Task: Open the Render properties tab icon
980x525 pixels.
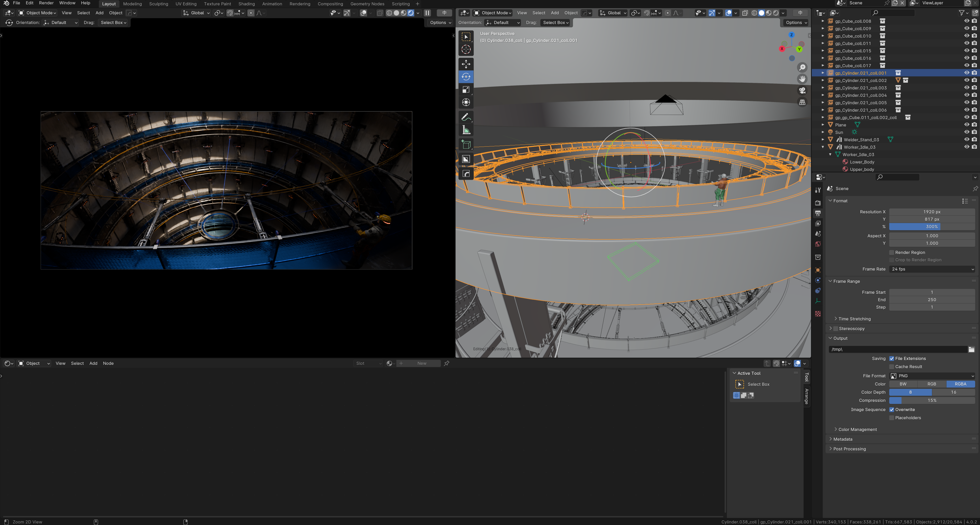Action: [818, 203]
